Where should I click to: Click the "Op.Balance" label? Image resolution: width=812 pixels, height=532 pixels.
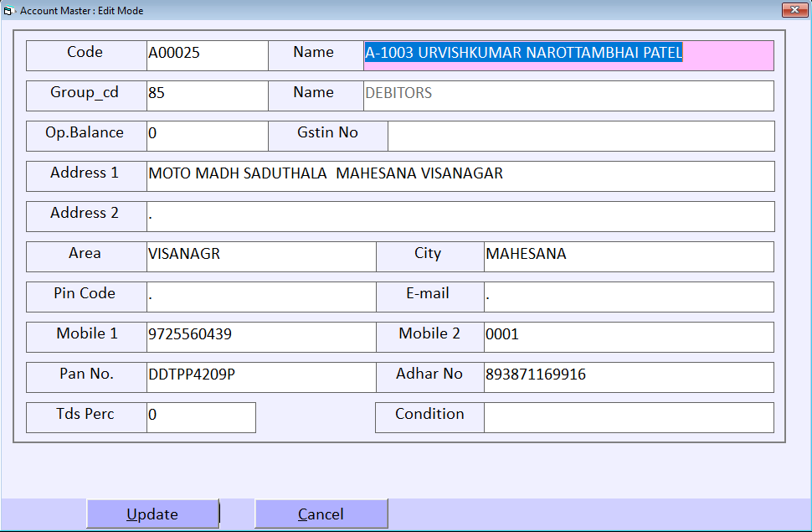(85, 132)
